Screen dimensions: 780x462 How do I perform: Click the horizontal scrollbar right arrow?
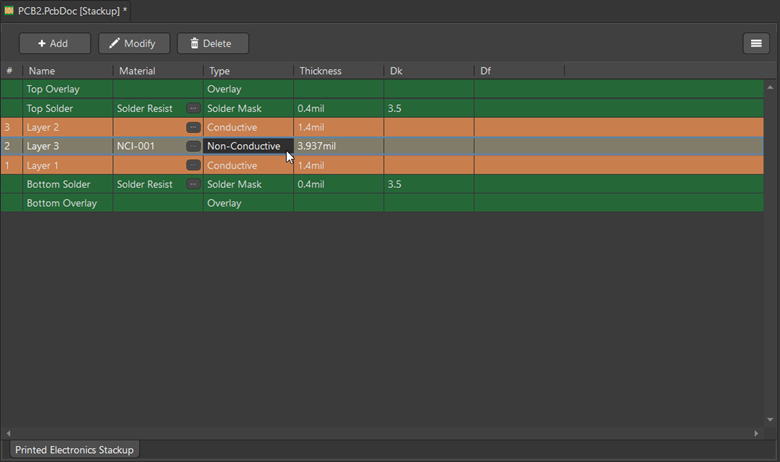click(756, 433)
